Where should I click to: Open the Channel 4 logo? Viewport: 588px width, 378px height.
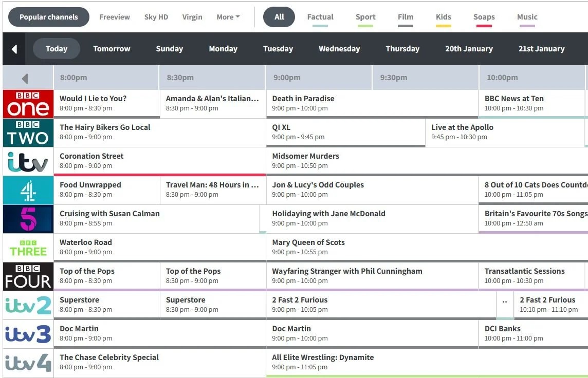[x=28, y=191]
